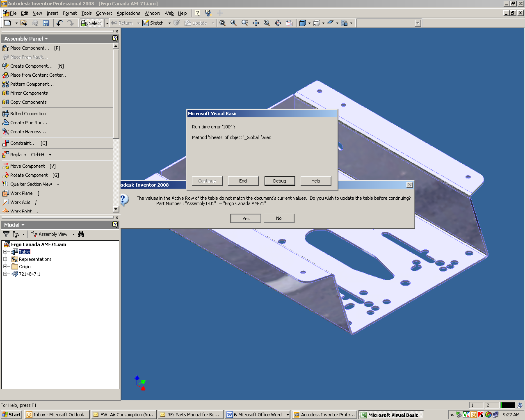Screen dimensions: 525x420
Task: Click the Zoom Window icon
Action: [233, 23]
